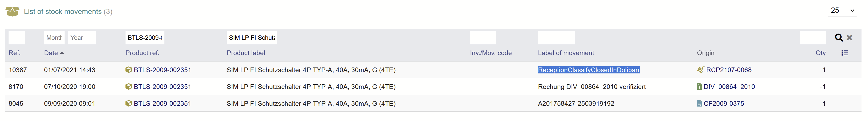Open product BTLS-2009-002351 in row 8045
The height and width of the screenshot is (121, 868).
(162, 103)
